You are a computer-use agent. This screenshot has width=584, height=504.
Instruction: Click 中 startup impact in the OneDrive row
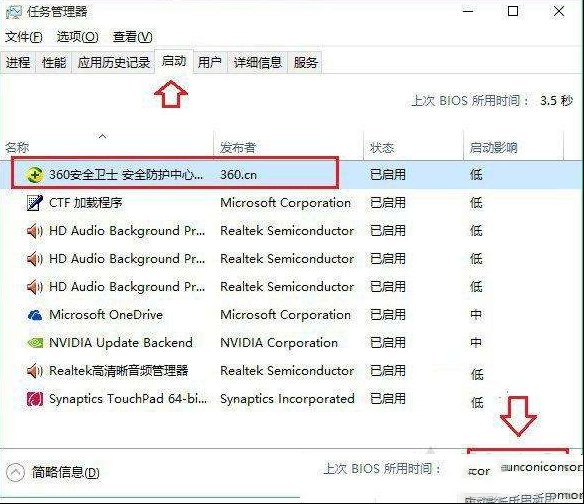click(476, 315)
